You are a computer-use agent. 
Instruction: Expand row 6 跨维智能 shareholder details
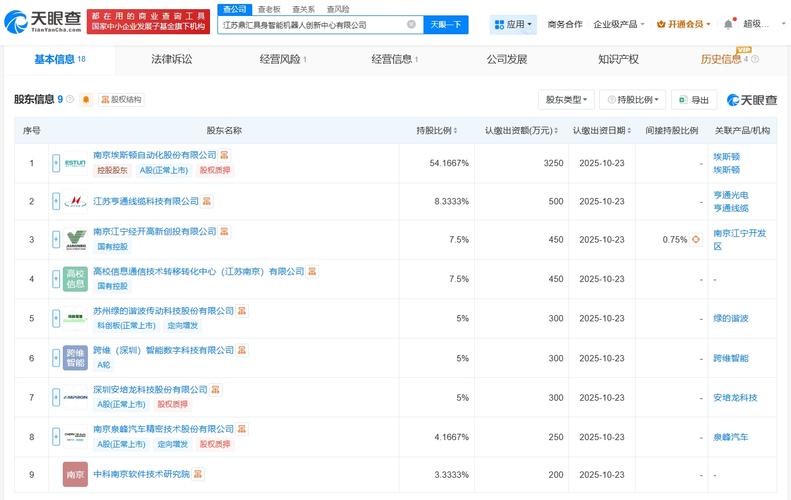click(56, 358)
